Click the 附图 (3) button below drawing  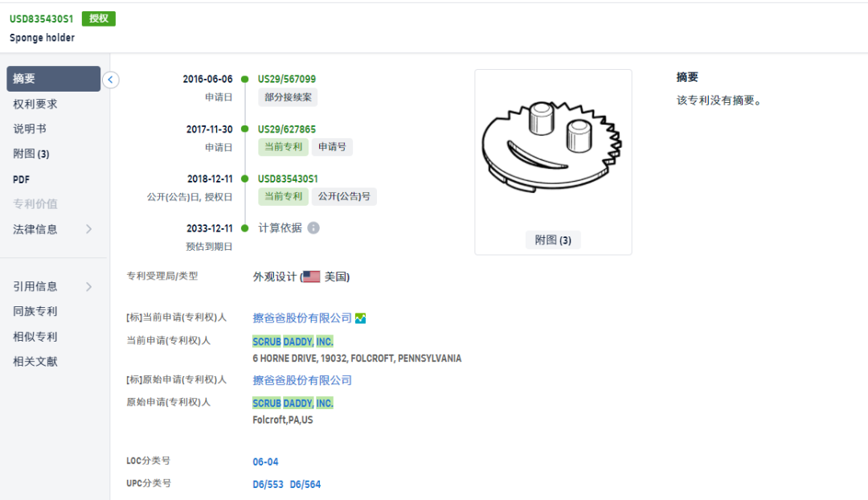point(553,240)
